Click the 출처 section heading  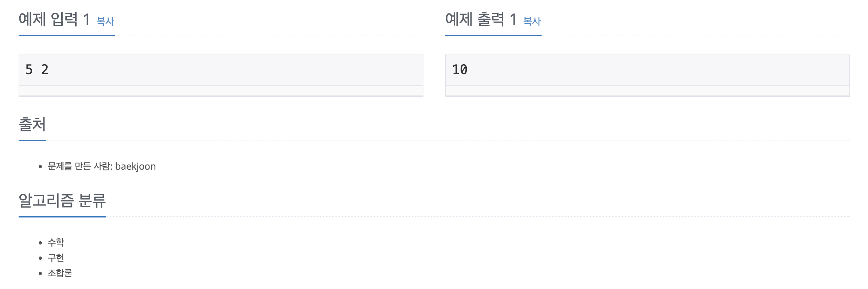32,124
